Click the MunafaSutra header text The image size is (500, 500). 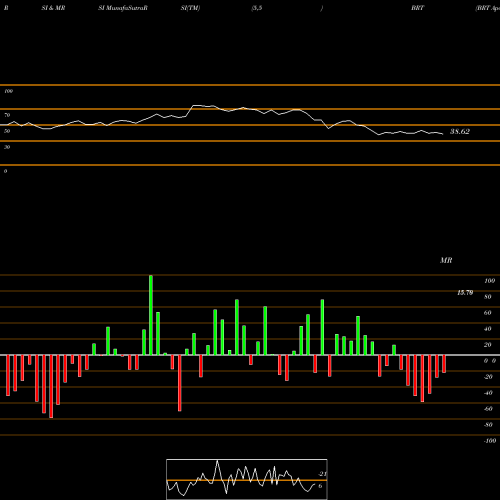coord(125,8)
